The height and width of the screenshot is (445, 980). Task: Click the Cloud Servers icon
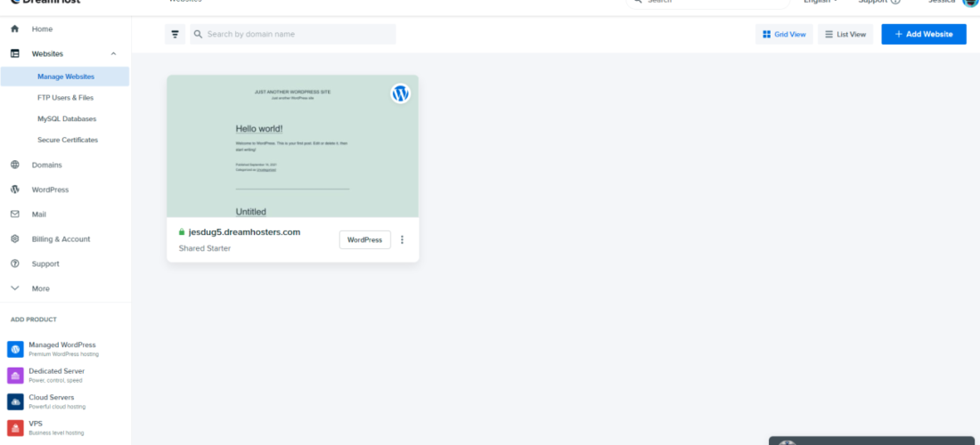pyautogui.click(x=16, y=401)
